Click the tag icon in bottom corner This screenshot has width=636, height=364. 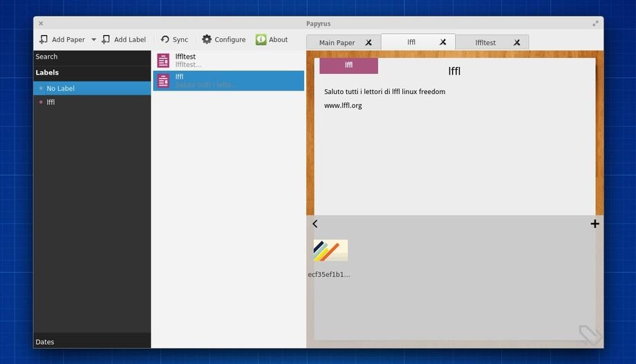[589, 334]
